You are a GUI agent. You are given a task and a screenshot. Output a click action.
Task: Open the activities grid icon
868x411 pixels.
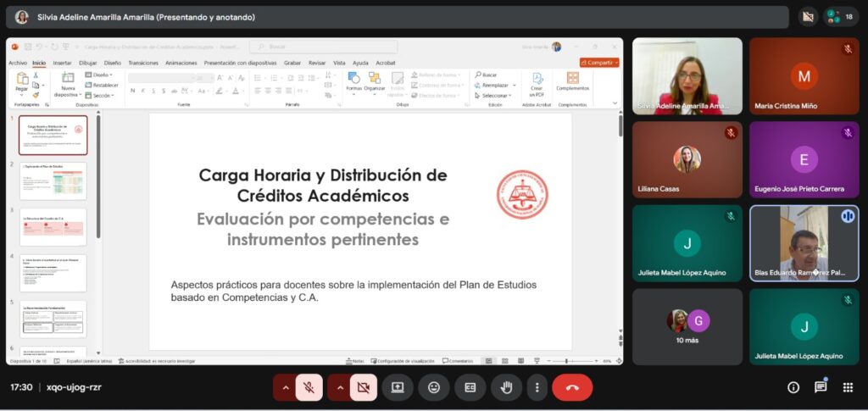tap(848, 387)
